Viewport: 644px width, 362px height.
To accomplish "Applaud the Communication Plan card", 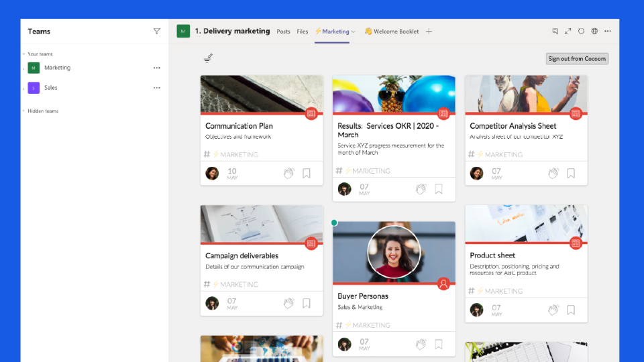I will coord(289,173).
